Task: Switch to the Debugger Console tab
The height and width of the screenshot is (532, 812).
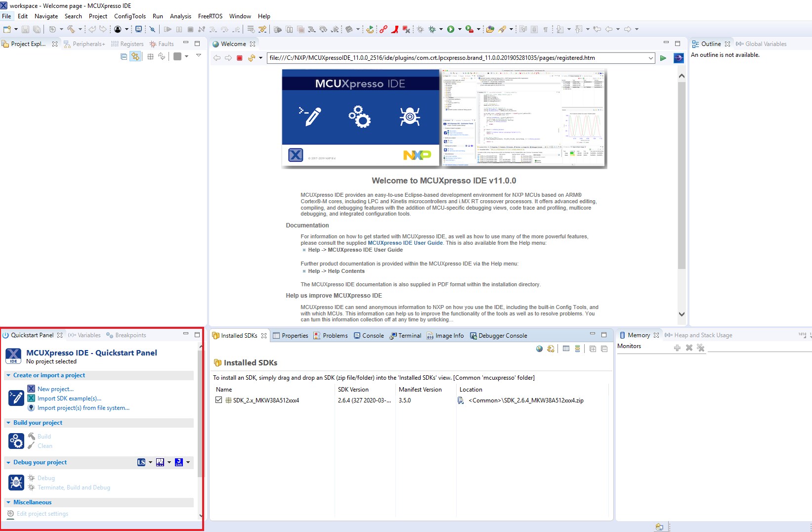Action: (x=502, y=335)
